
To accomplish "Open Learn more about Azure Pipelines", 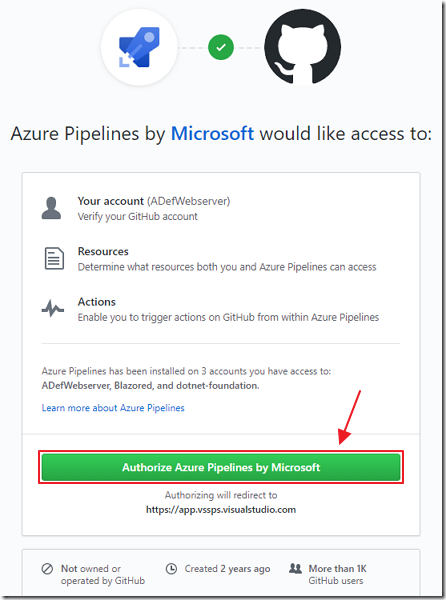I will (113, 408).
